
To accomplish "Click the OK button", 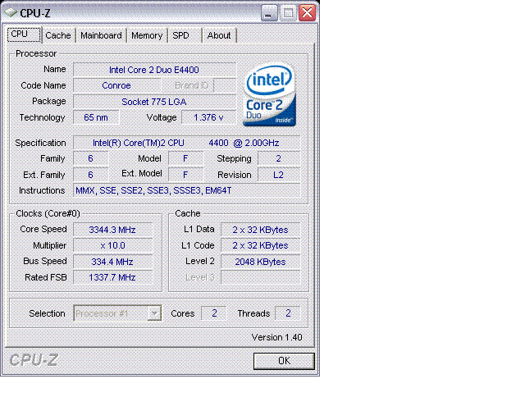I will (284, 361).
